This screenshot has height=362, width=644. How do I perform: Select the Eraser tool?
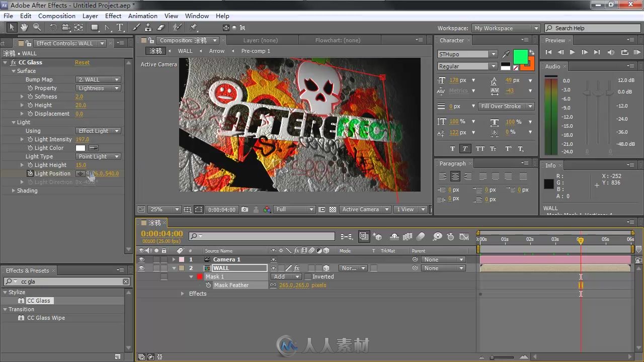click(161, 28)
